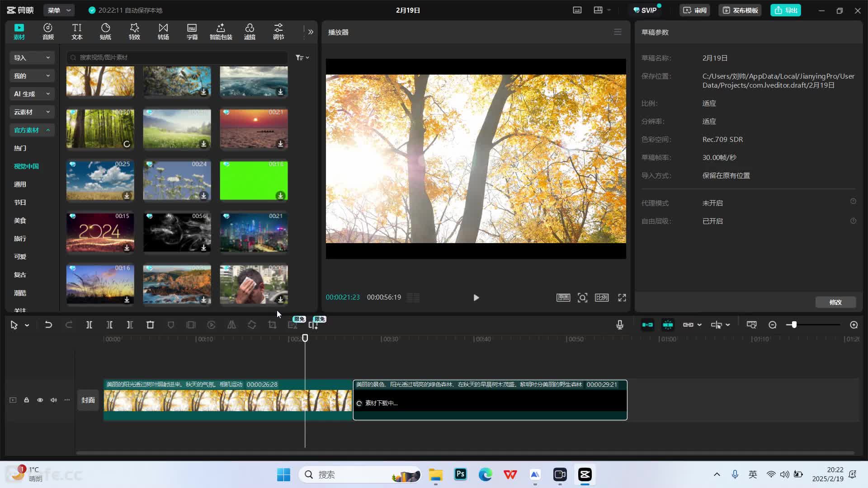
Task: Toggle auto snapping in timeline
Action: (x=668, y=325)
